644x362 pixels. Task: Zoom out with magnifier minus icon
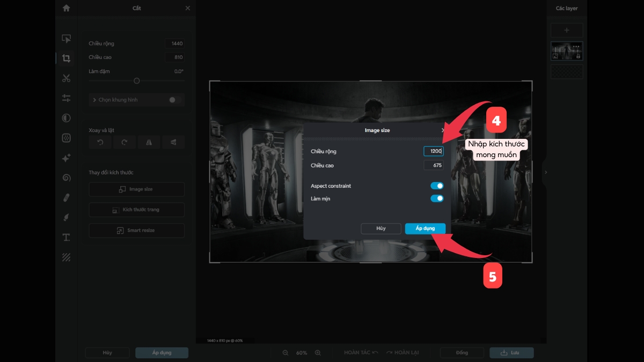[286, 353]
